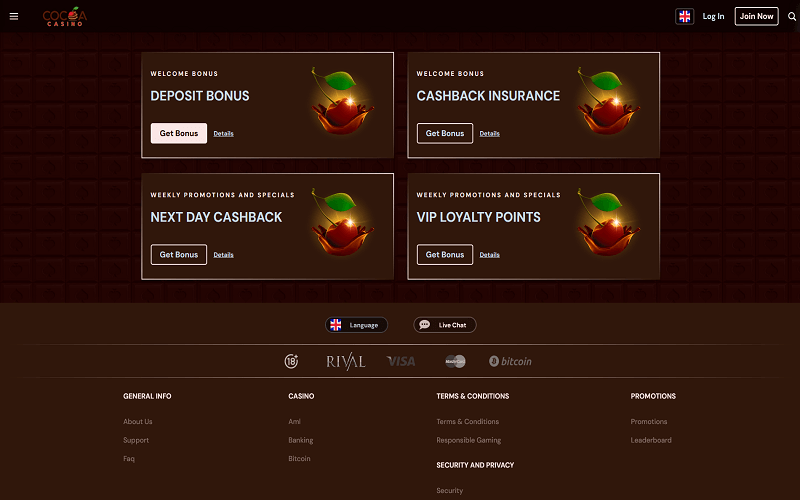Image resolution: width=800 pixels, height=500 pixels.
Task: View Details of Cashback Insurance
Action: click(x=489, y=133)
